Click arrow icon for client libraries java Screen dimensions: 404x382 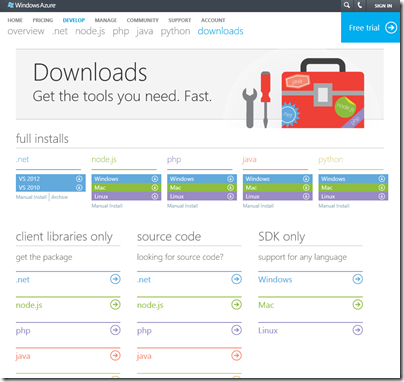click(x=115, y=356)
